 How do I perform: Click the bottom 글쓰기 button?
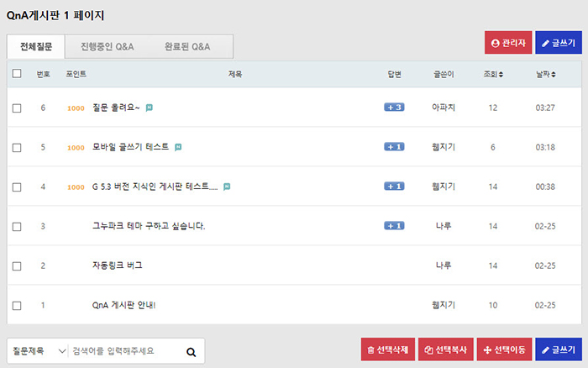pos(559,350)
